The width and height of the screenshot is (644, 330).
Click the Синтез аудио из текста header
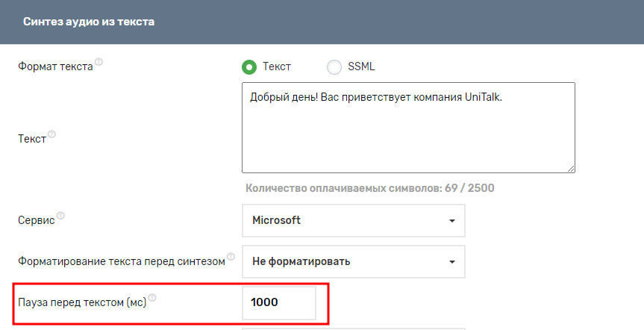(x=89, y=22)
